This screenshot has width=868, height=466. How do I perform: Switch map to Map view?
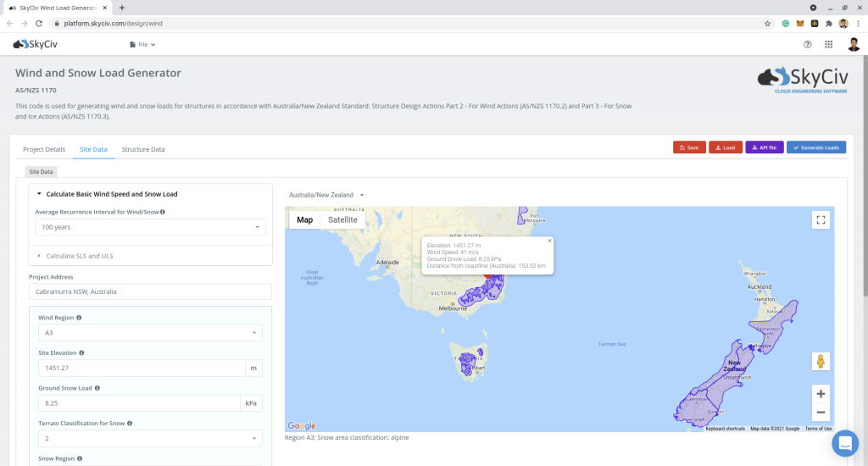[304, 219]
